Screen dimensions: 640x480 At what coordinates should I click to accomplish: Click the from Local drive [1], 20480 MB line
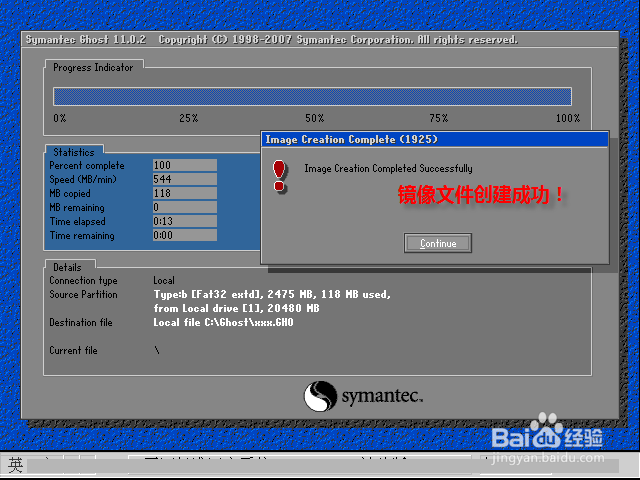236,308
